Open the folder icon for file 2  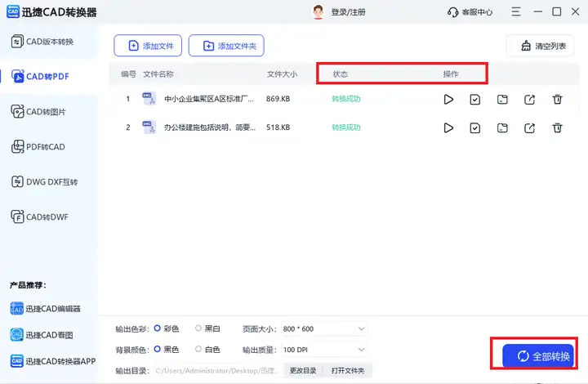pos(502,128)
